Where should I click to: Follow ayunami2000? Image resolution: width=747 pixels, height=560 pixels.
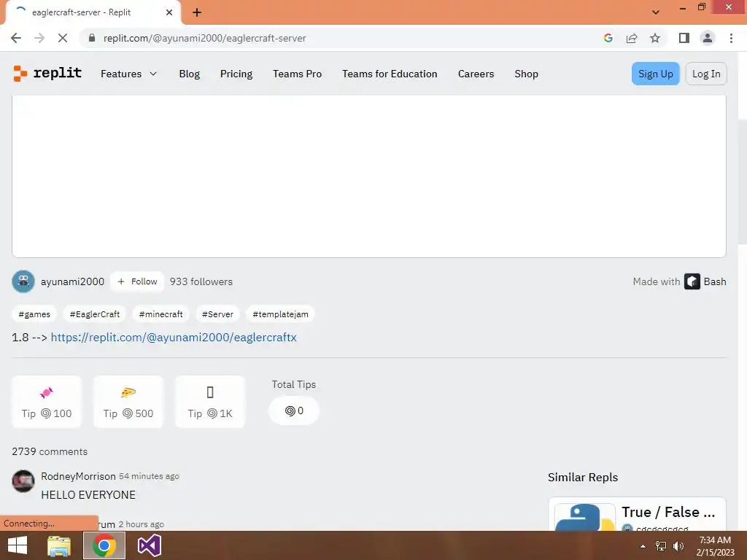click(x=137, y=281)
